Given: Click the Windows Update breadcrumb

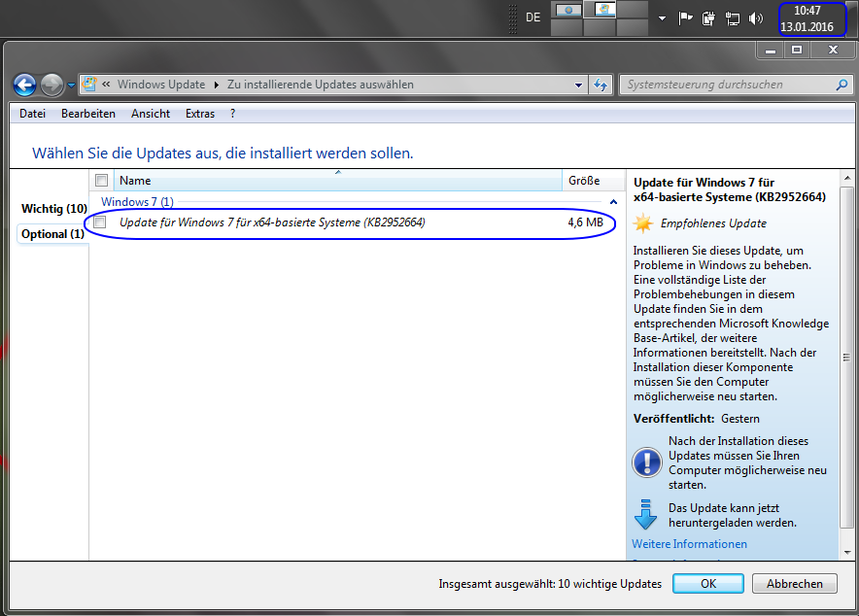Looking at the screenshot, I should coord(161,85).
